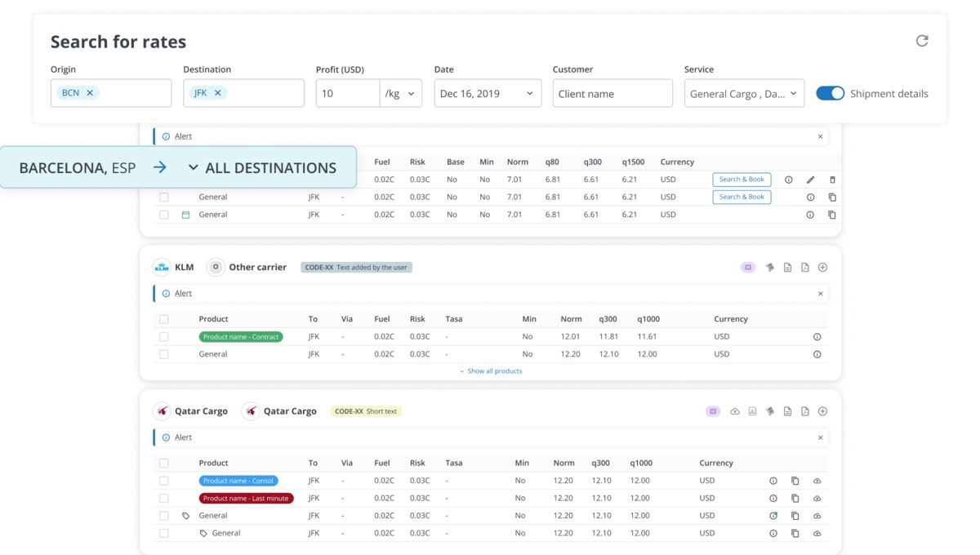The height and width of the screenshot is (555, 980).
Task: Open the Date dropdown showing Dec 16, 2019
Action: 488,93
